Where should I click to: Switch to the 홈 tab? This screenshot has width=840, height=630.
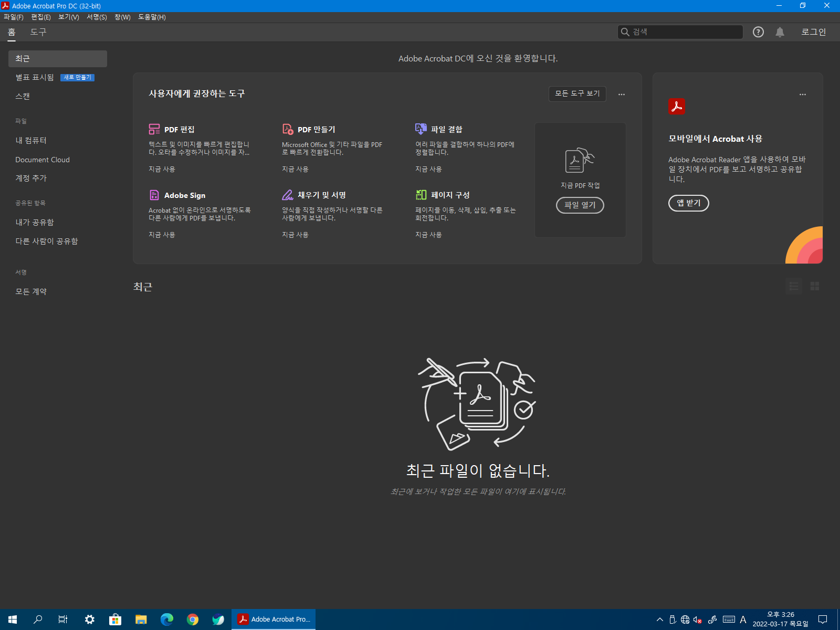(12, 32)
